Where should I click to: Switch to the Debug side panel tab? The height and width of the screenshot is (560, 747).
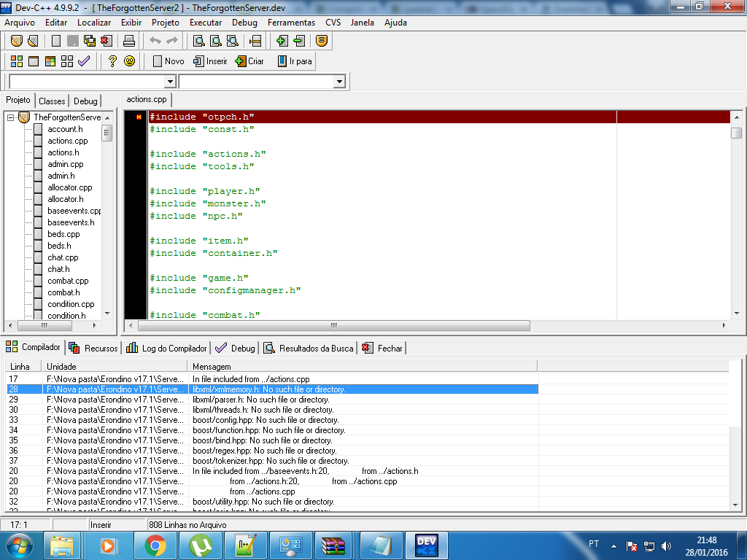(86, 101)
